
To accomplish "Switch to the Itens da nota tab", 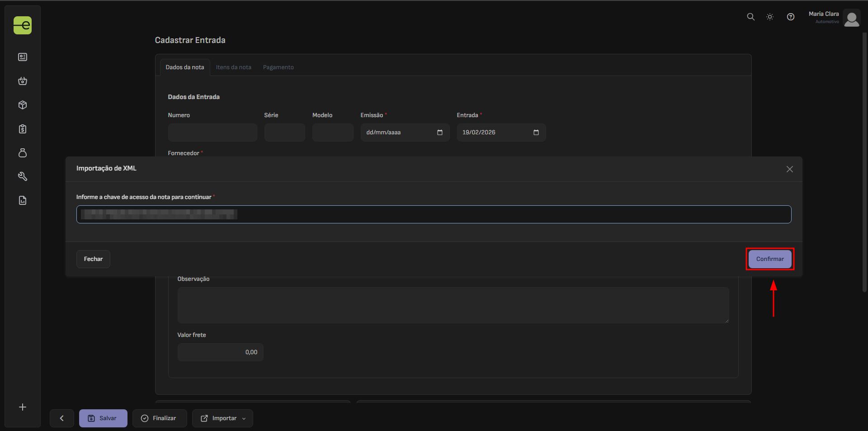I will (x=233, y=67).
